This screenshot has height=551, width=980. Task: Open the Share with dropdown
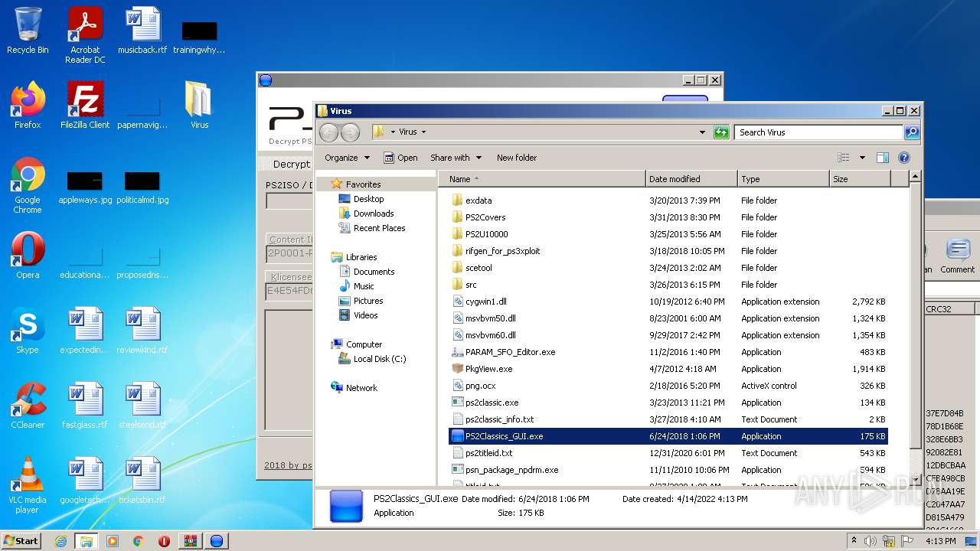pyautogui.click(x=456, y=158)
